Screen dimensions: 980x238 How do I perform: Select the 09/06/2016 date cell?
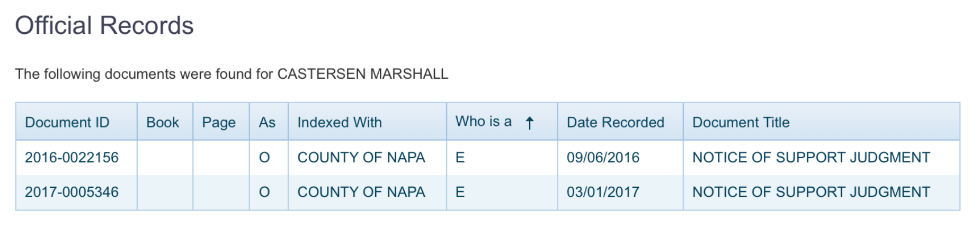point(603,157)
